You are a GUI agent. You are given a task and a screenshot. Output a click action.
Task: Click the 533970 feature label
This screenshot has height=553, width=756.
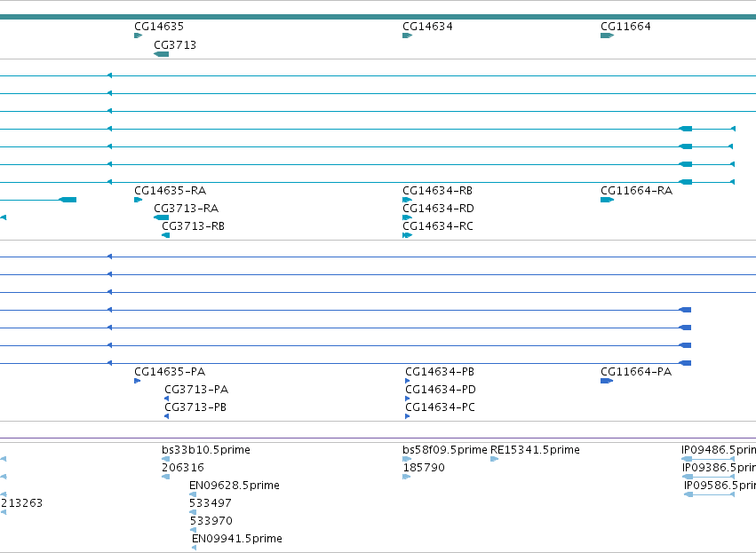(211, 521)
